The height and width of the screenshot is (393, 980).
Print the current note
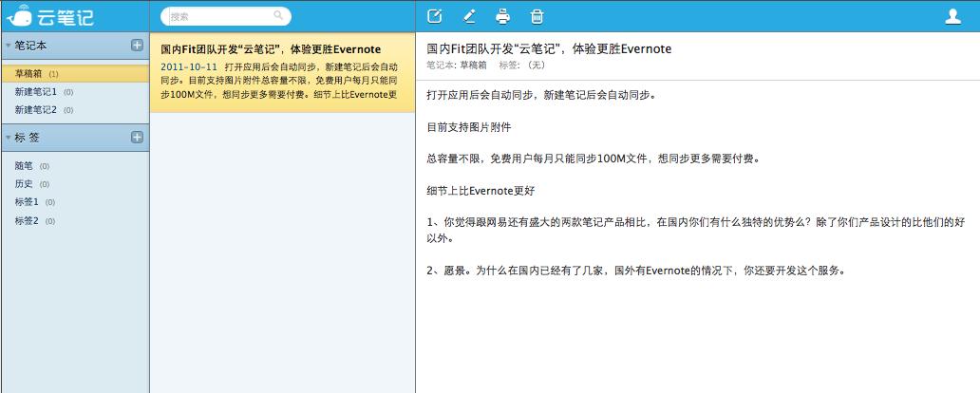[502, 16]
